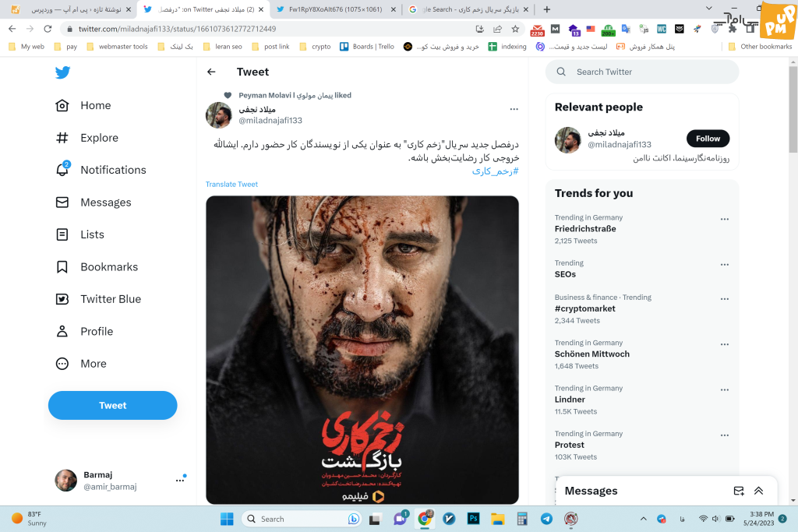Switch to the Fw1RpY8XoAIt676 image tab
The image size is (798, 532).
coord(334,9)
